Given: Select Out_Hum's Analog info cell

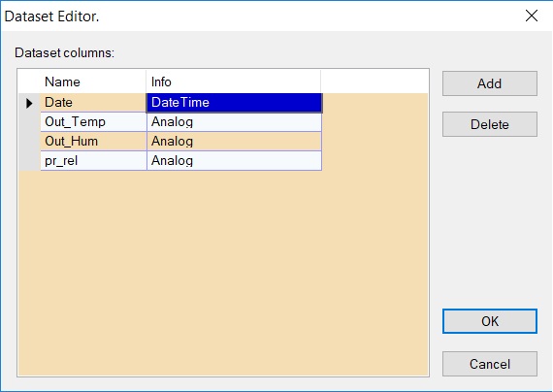Looking at the screenshot, I should 234,142.
